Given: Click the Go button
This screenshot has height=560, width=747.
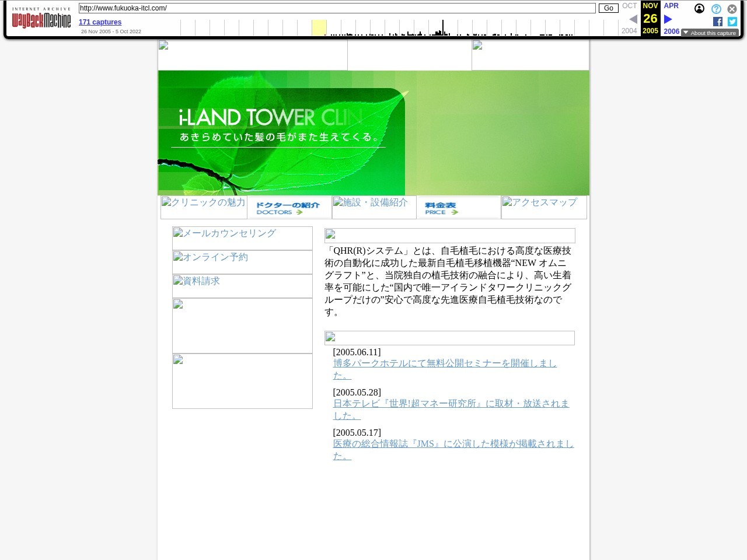Looking at the screenshot, I should click(x=608, y=8).
